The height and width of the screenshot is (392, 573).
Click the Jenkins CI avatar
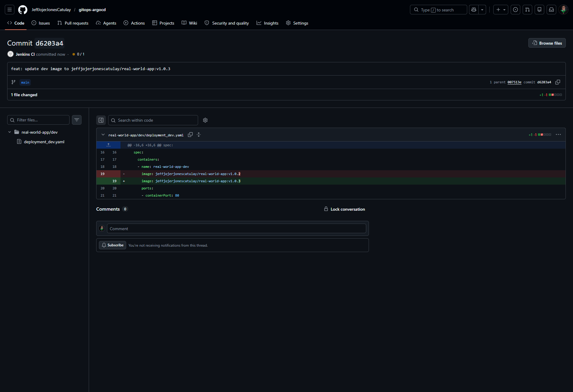pos(10,54)
